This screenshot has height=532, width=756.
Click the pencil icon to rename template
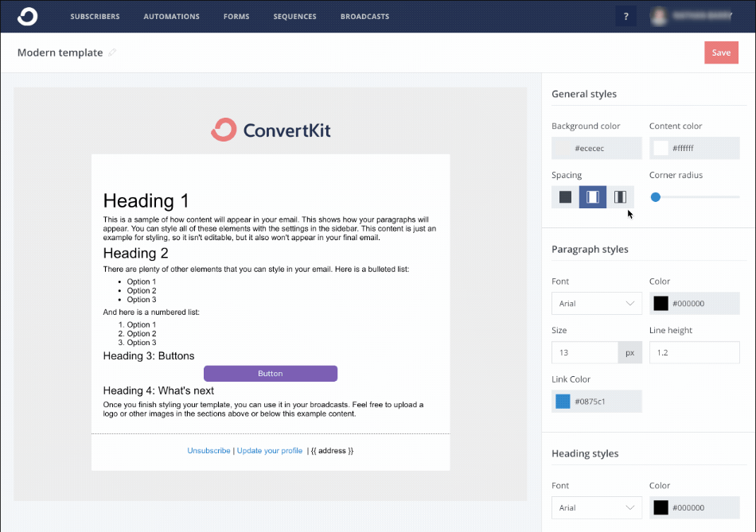[x=112, y=52]
